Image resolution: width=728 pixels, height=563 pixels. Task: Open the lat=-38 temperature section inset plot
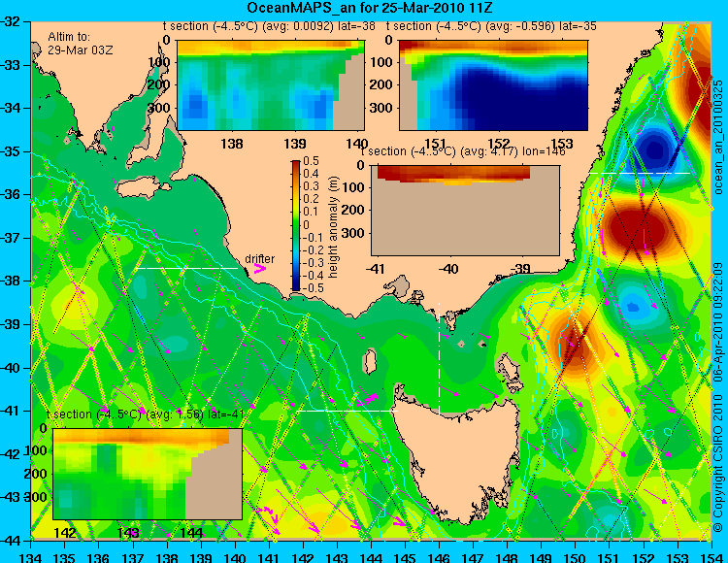[271, 85]
